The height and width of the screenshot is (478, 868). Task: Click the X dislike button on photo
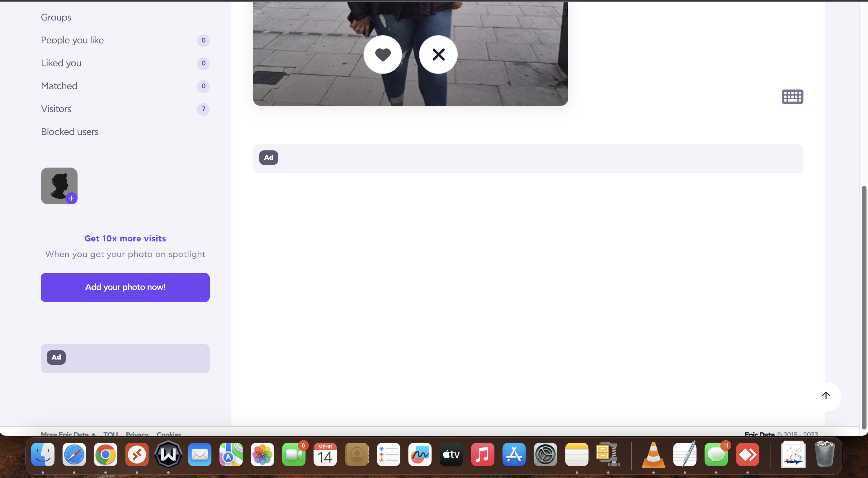click(438, 55)
